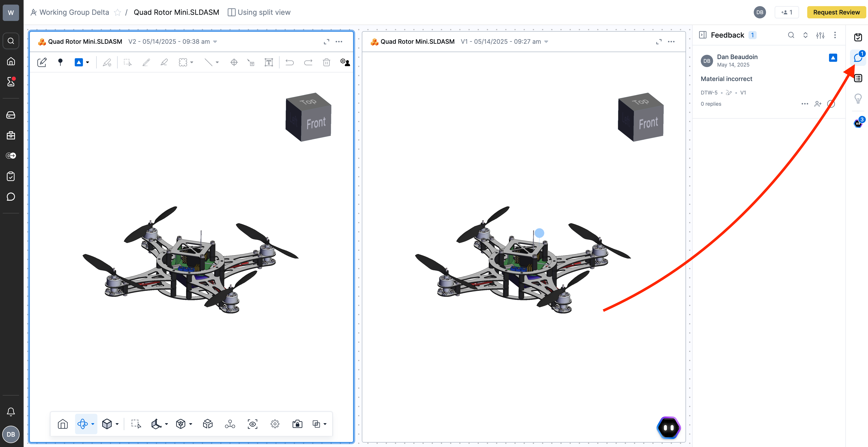Screen dimensions: 868x447
Task: Click the Top/Front view cube in V1 pane
Action: pyautogui.click(x=641, y=117)
